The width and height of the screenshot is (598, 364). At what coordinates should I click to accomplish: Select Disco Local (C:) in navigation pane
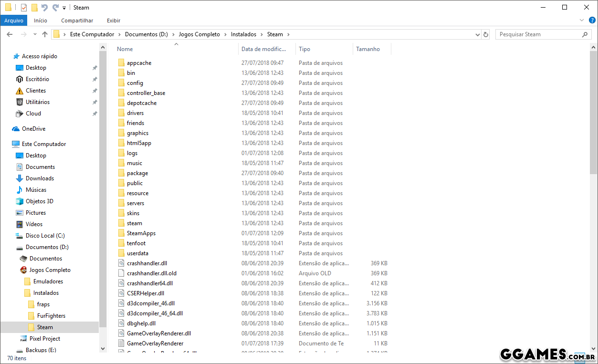pos(45,236)
